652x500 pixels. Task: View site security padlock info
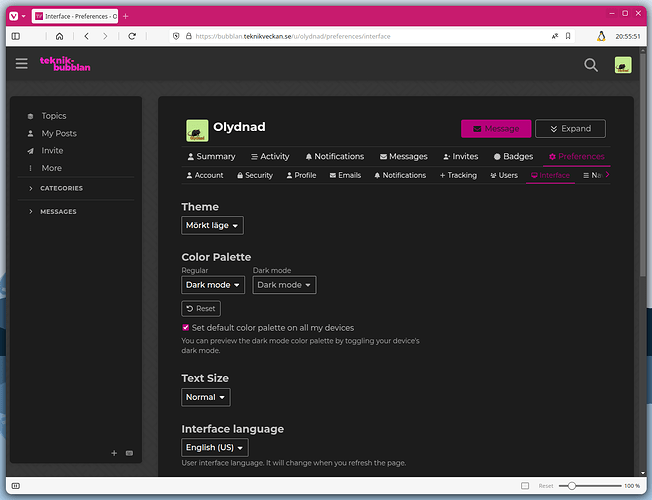click(188, 36)
